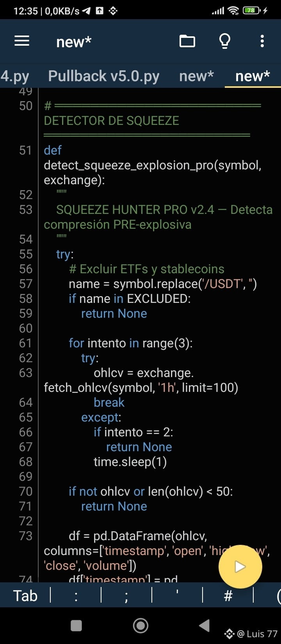Switch to the Pullback v5.0.py tab
Image resolution: width=281 pixels, height=644 pixels.
pyautogui.click(x=104, y=76)
